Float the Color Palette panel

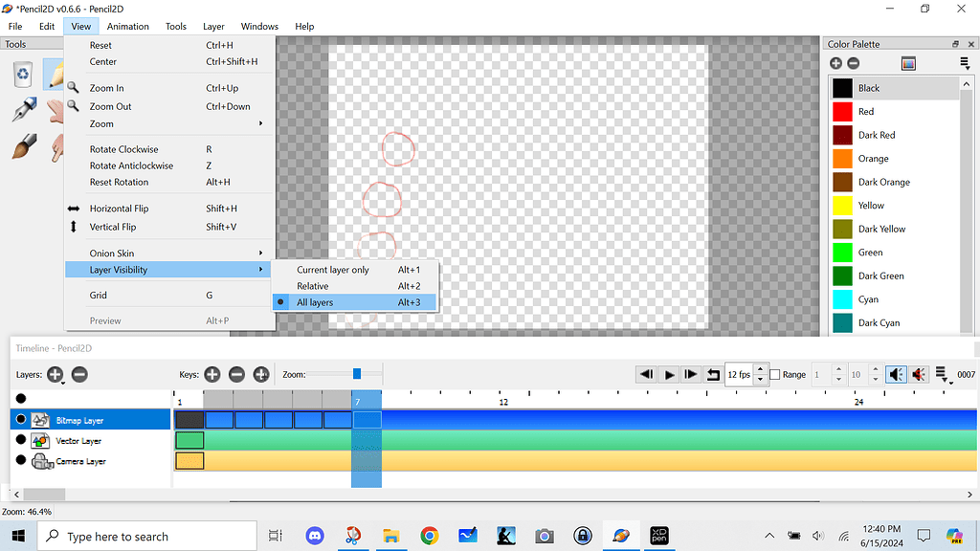click(955, 44)
